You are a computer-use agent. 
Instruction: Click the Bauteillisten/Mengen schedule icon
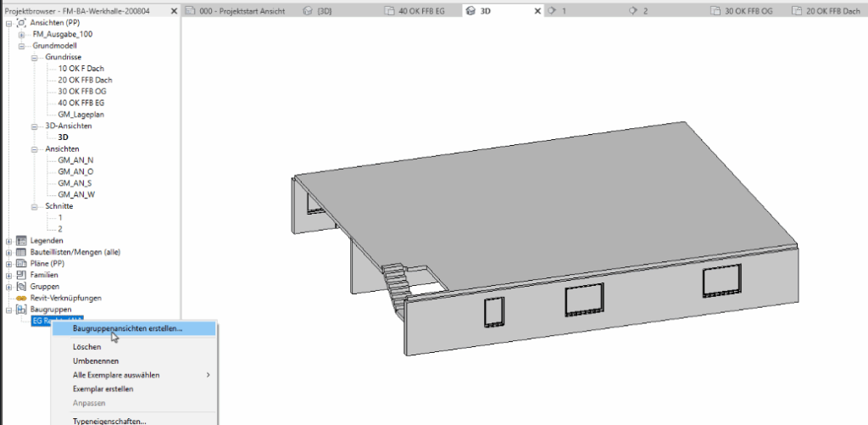coord(21,253)
